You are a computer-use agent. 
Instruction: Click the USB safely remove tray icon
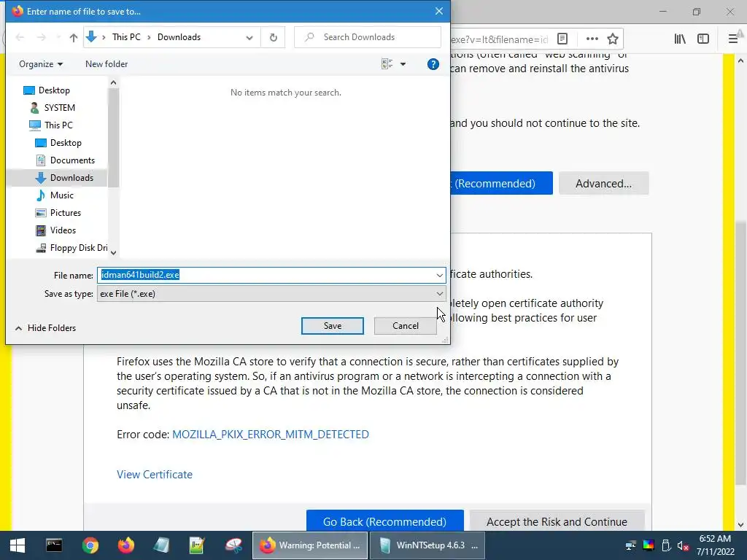(x=666, y=545)
